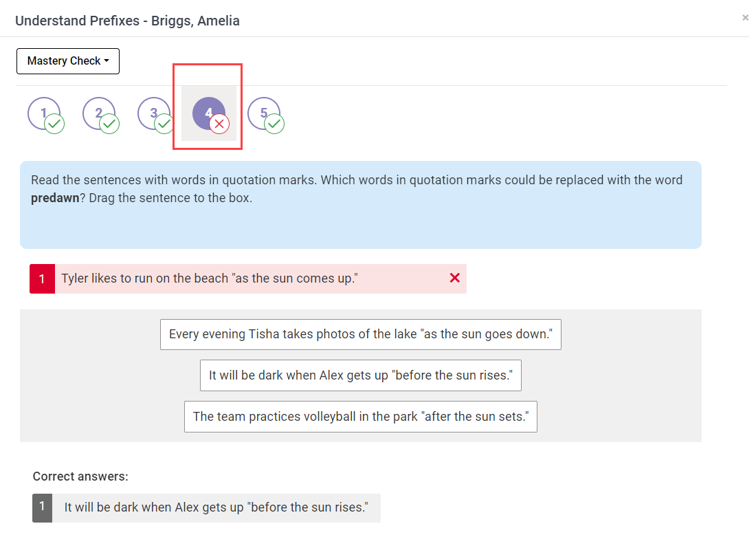Click the red X badge on question 4
The image size is (756, 537).
tap(219, 124)
